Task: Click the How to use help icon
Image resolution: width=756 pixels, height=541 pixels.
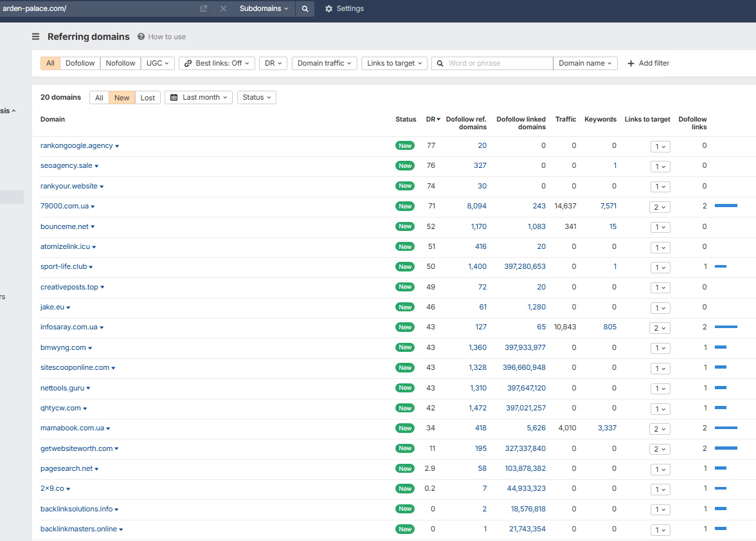Action: [141, 37]
